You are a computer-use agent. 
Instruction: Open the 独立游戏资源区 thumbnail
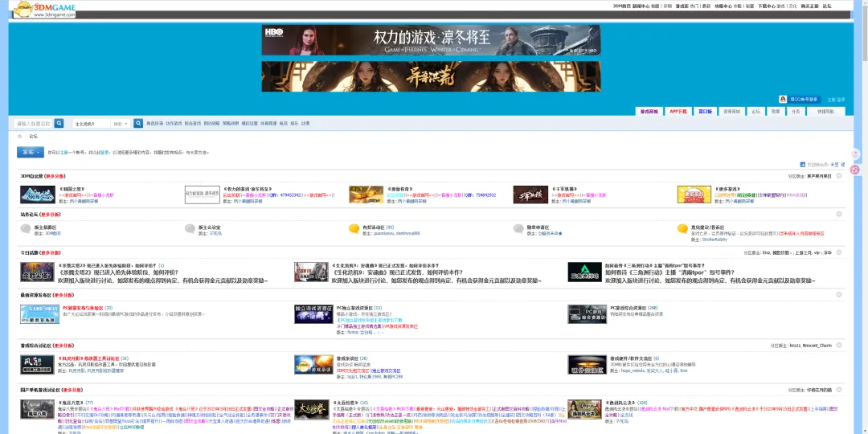[313, 314]
